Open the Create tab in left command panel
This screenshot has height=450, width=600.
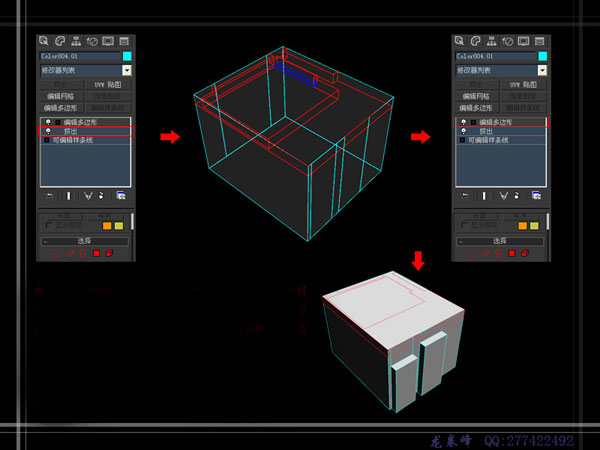(x=45, y=42)
